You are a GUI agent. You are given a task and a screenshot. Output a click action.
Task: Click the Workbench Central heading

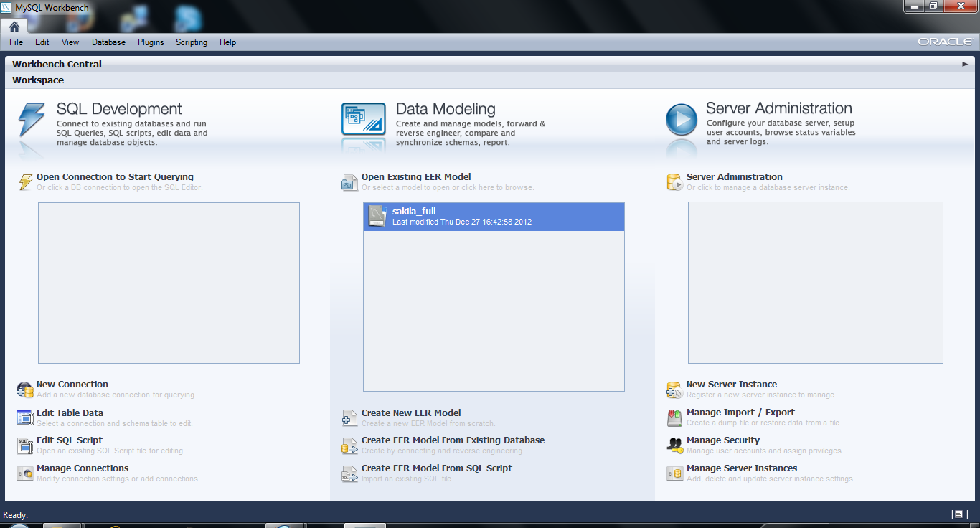pos(57,65)
